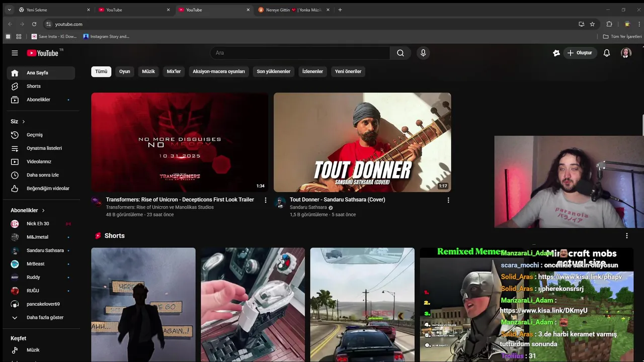Open a new browser tab
Image resolution: width=644 pixels, height=362 pixels.
(x=340, y=10)
